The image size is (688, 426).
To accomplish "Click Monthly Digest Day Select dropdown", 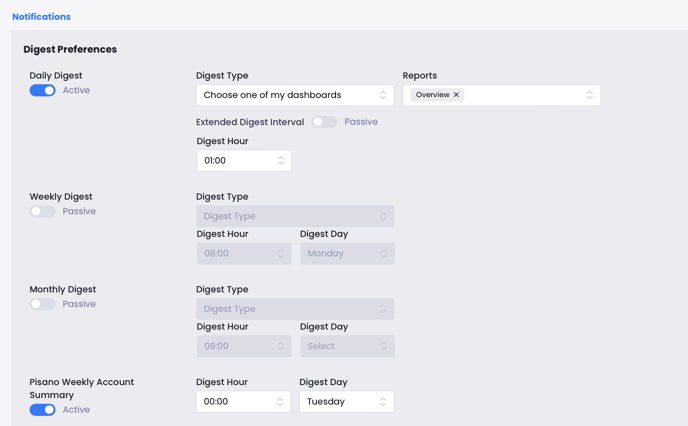I will click(346, 347).
